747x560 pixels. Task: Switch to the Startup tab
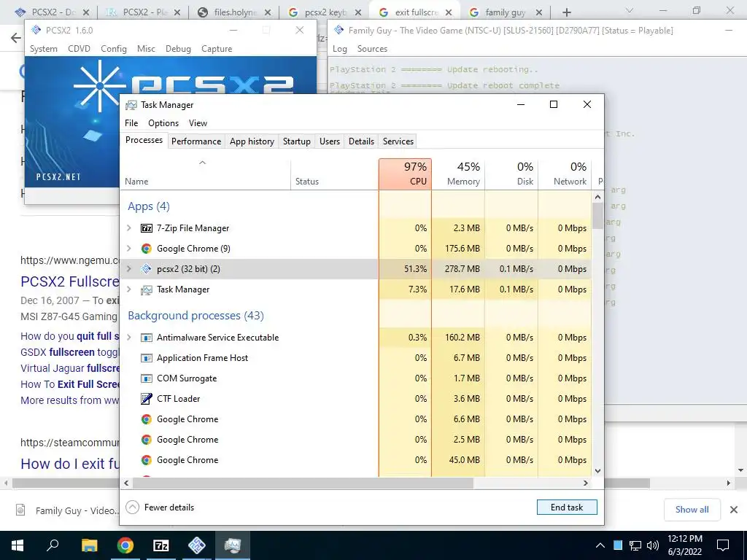296,141
